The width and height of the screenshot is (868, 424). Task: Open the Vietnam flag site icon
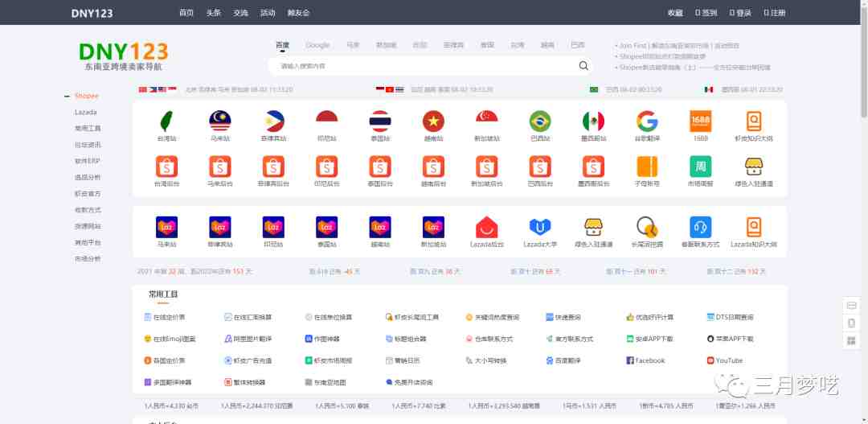[433, 121]
